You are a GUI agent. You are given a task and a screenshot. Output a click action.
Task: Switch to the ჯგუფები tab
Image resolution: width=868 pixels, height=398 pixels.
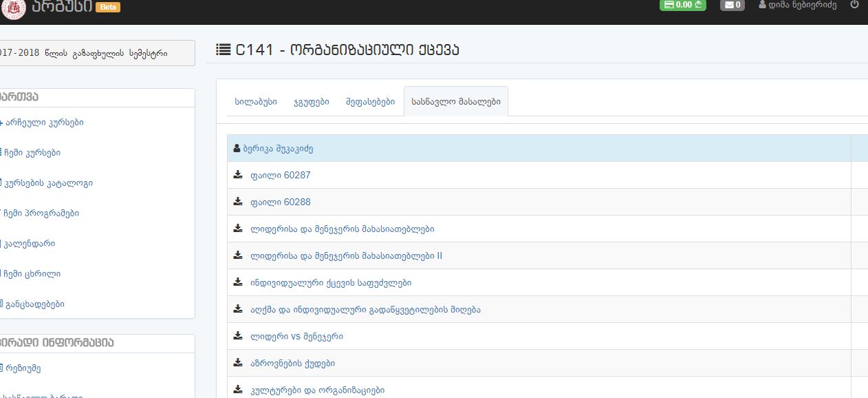(x=311, y=102)
